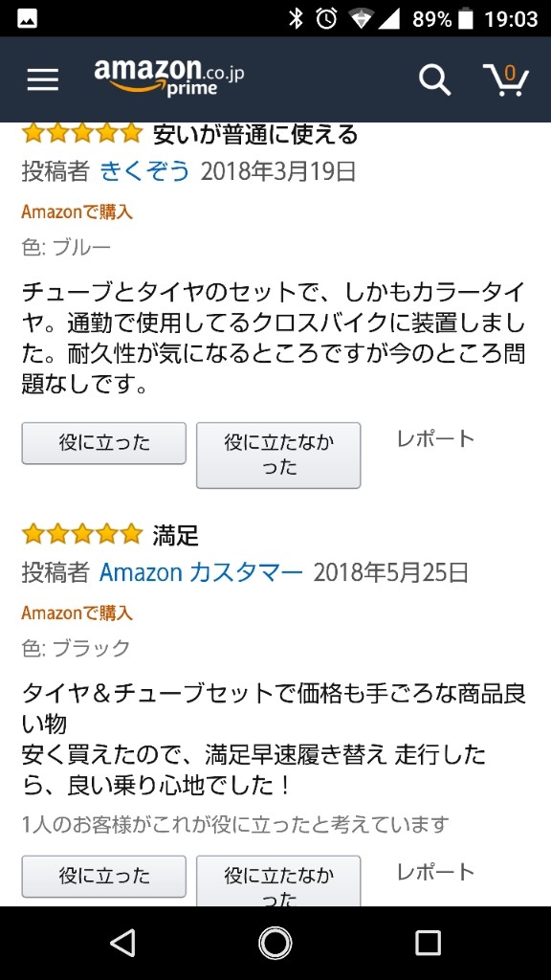The height and width of the screenshot is (980, 551).
Task: Mark きくぞう review as 役に立たなかった
Action: [x=278, y=455]
